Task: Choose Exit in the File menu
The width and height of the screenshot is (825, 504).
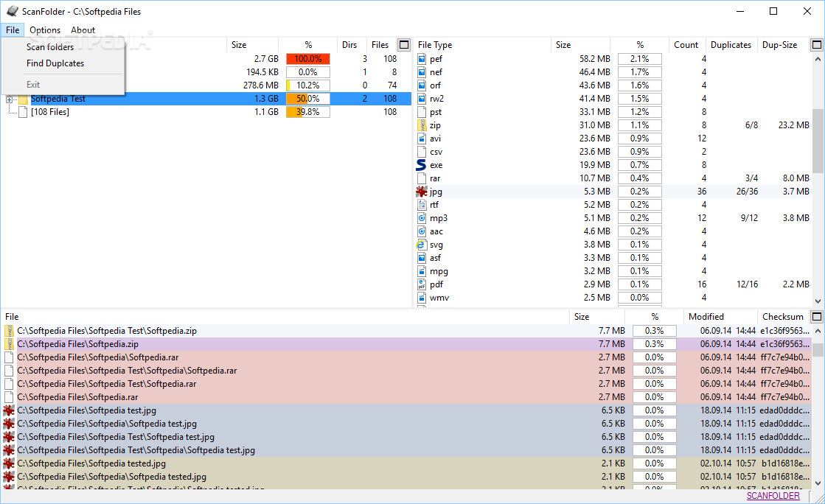Action: (33, 84)
